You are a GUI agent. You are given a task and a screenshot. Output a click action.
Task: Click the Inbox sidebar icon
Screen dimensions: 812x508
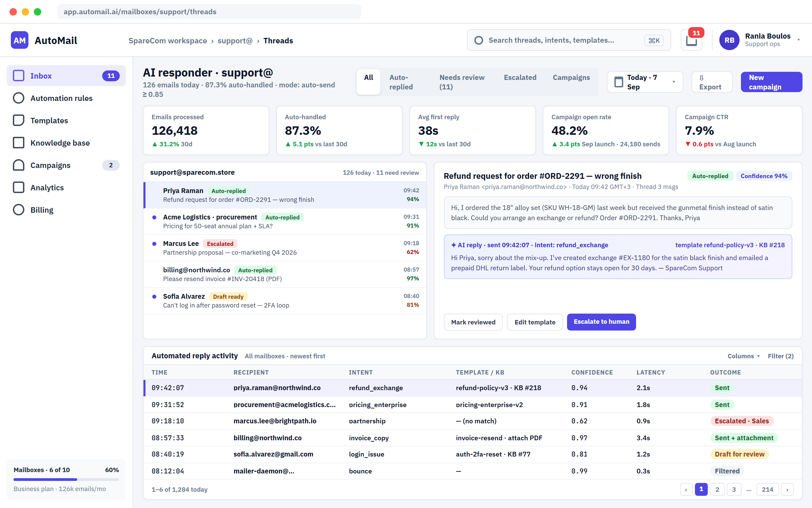coord(19,76)
